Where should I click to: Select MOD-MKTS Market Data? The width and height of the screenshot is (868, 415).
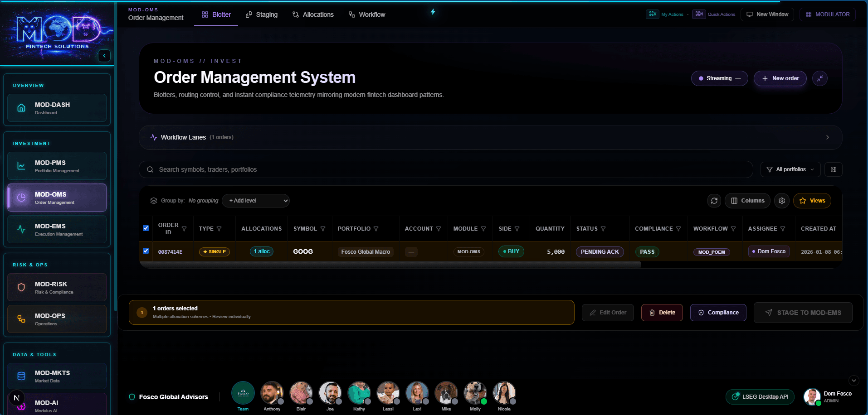(57, 376)
